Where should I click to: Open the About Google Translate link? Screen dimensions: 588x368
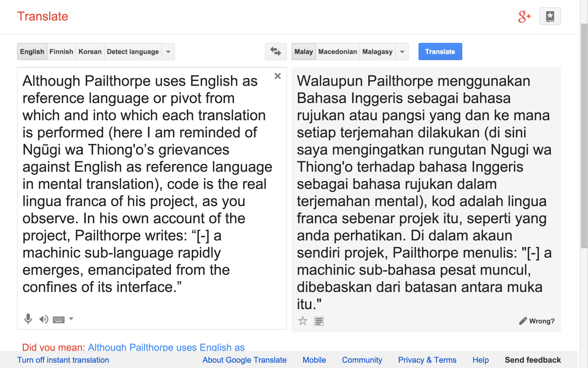tap(244, 360)
